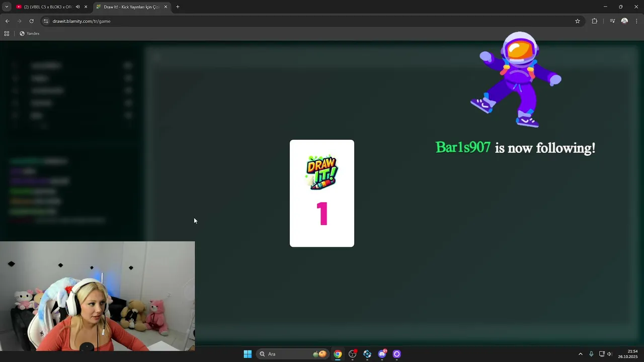Image resolution: width=644 pixels, height=362 pixels.
Task: Go back to previous page
Action: tap(7, 21)
